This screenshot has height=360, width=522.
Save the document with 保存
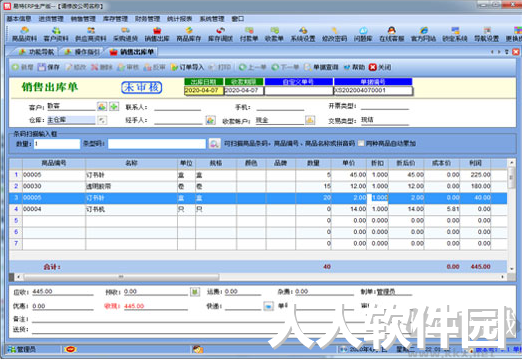point(49,67)
